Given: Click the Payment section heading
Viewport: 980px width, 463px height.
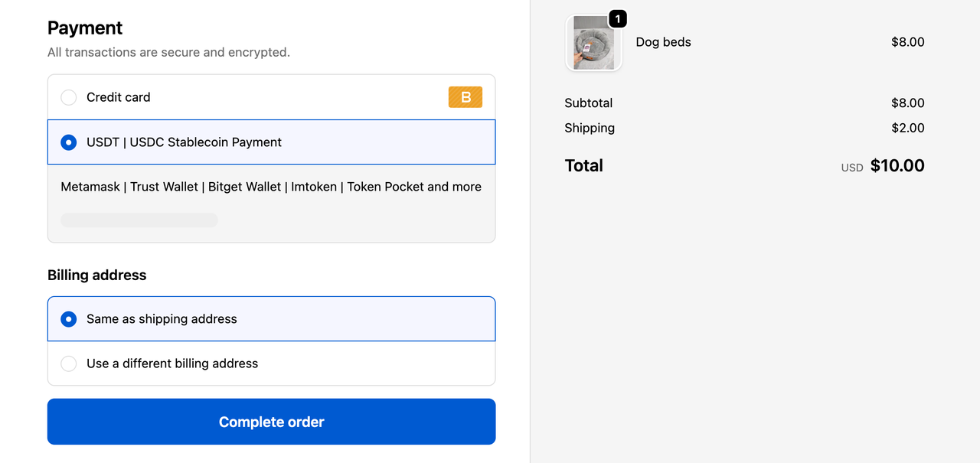Looking at the screenshot, I should 85,28.
